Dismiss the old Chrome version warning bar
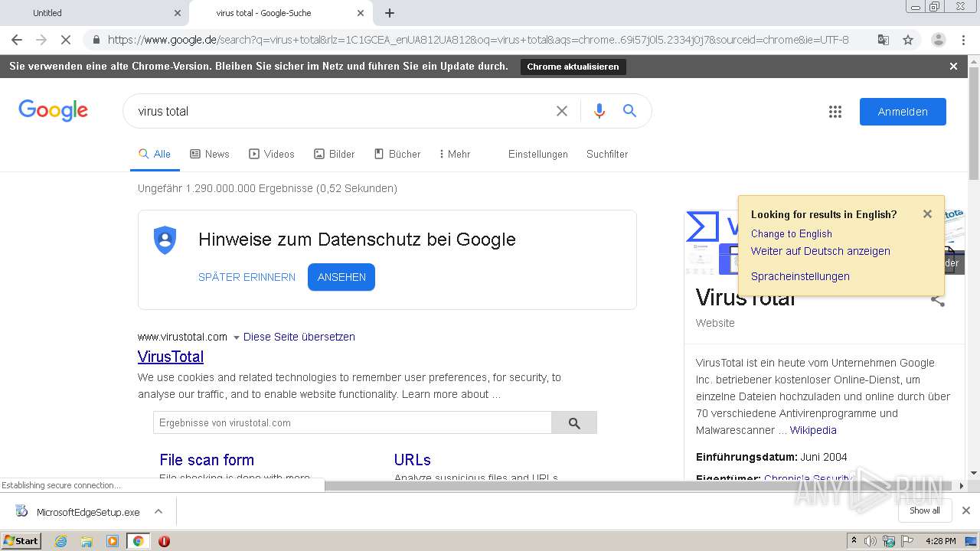This screenshot has height=551, width=980. [953, 67]
